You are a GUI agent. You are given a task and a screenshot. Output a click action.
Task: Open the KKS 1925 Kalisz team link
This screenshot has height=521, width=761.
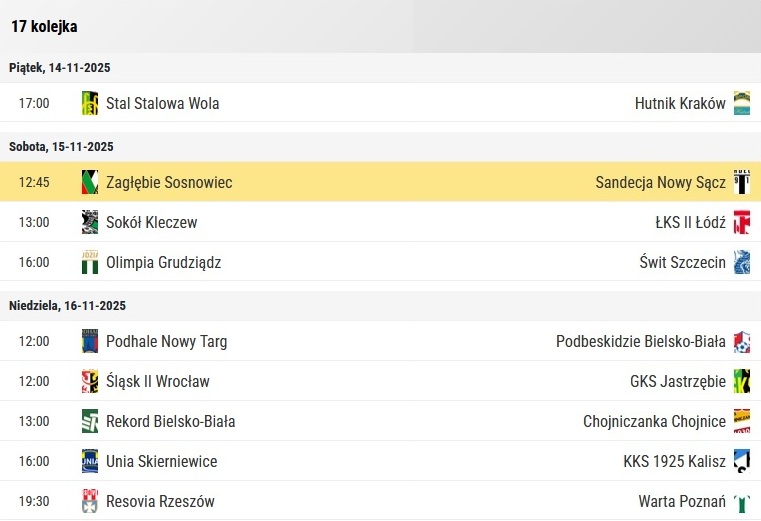[x=674, y=461]
